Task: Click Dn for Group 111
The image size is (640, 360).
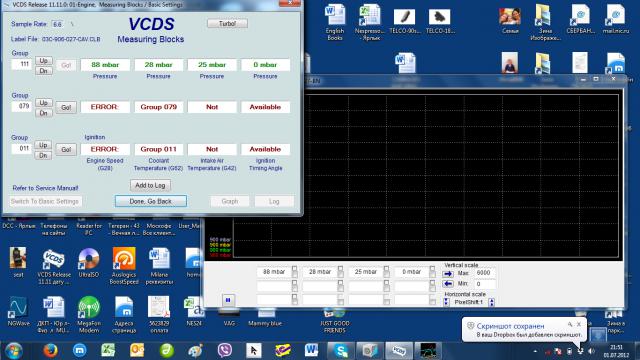Action: coord(44,71)
